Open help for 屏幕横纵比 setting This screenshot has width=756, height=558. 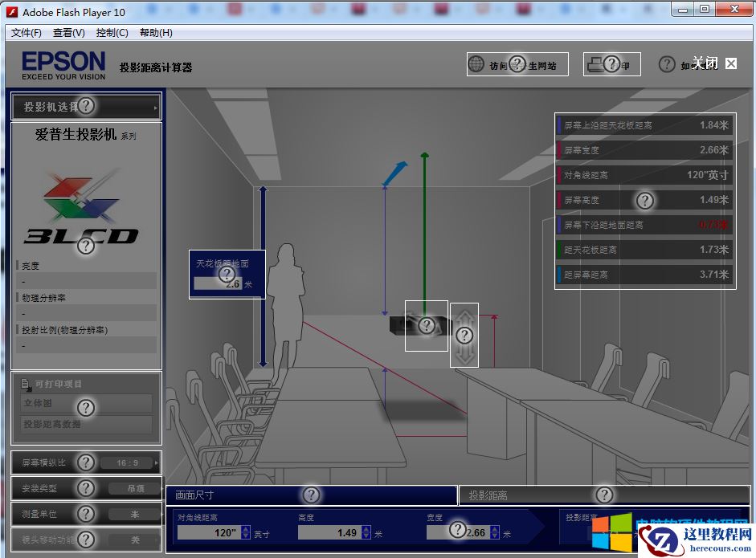(86, 462)
